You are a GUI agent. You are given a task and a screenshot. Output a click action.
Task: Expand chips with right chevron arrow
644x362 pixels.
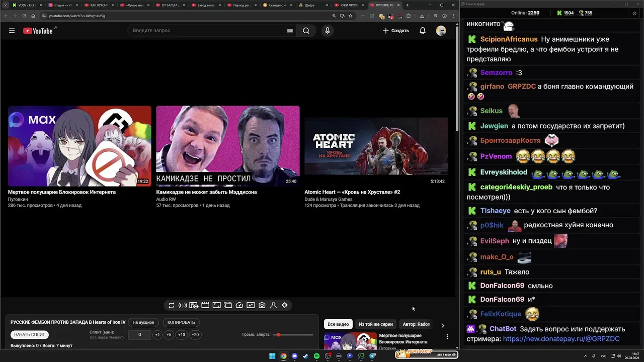pos(443,325)
